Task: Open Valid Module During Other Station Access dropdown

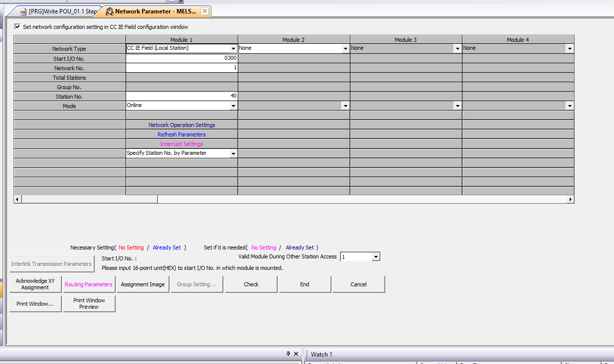Action: [376, 257]
